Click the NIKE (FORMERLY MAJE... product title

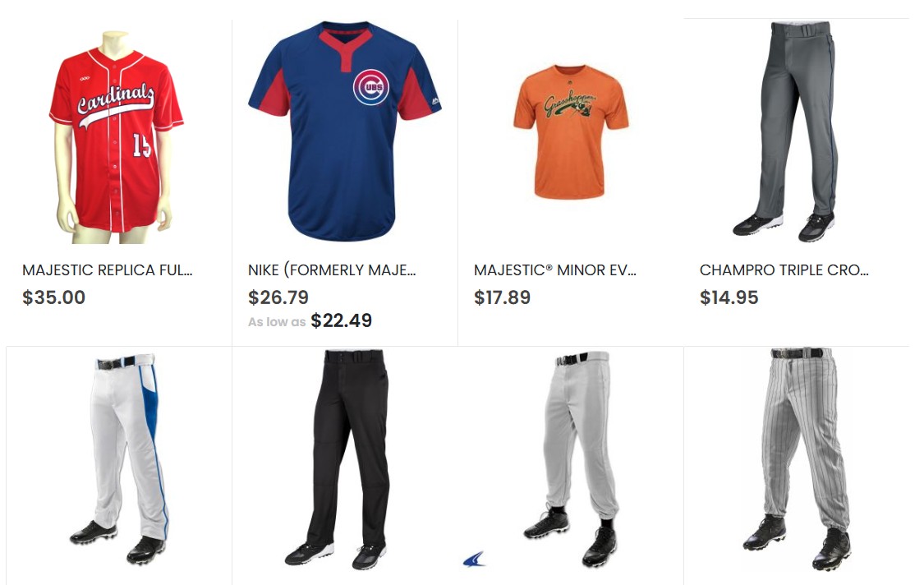pos(332,270)
